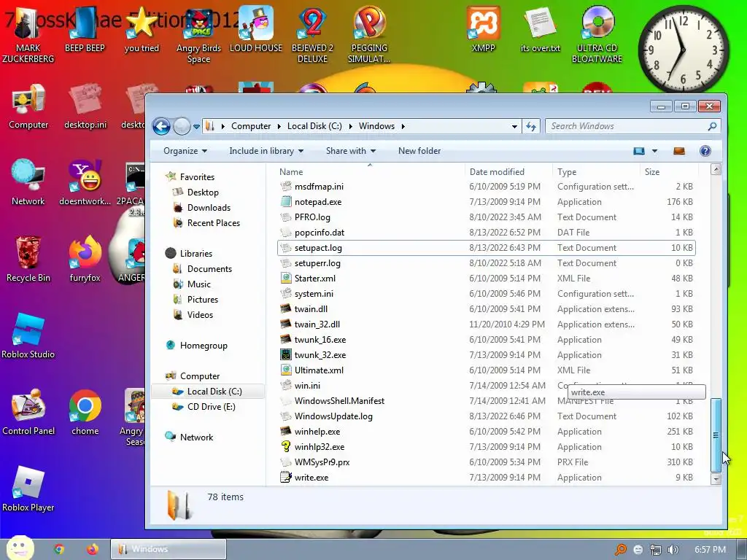Image resolution: width=747 pixels, height=560 pixels.
Task: Click New folder button
Action: point(419,151)
